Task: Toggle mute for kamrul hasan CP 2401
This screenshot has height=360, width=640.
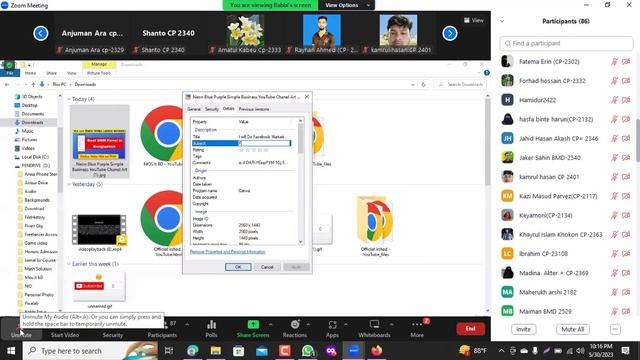Action: (614, 177)
